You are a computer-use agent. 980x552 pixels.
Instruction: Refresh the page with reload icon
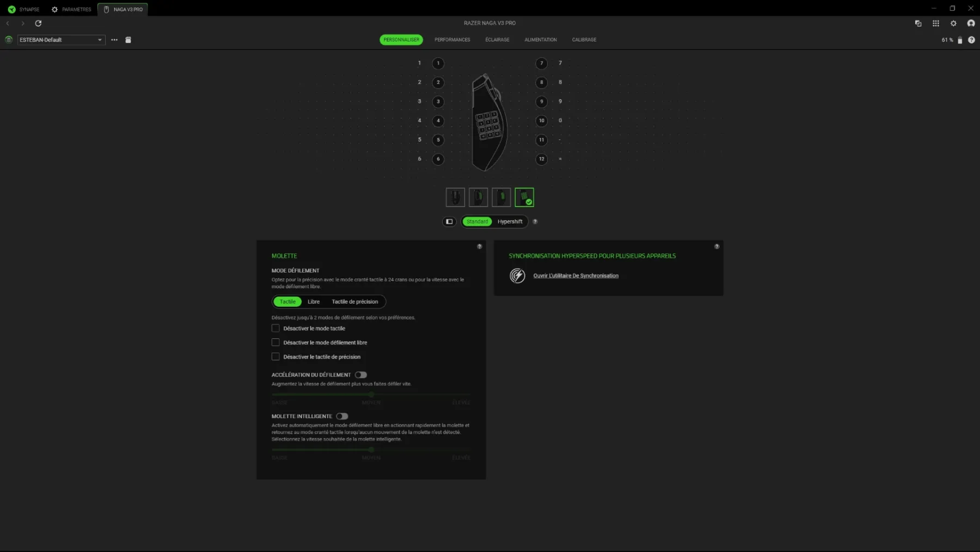(x=38, y=23)
